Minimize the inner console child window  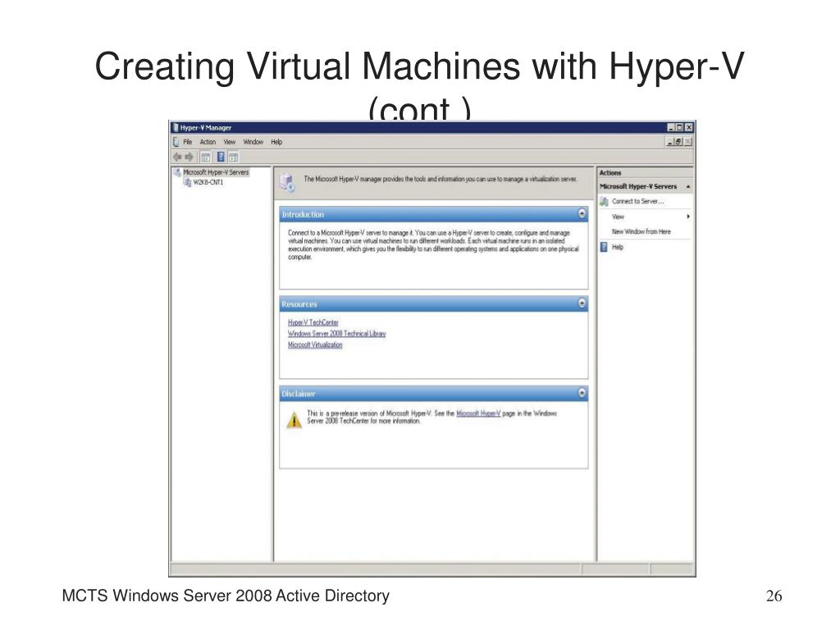(x=669, y=142)
